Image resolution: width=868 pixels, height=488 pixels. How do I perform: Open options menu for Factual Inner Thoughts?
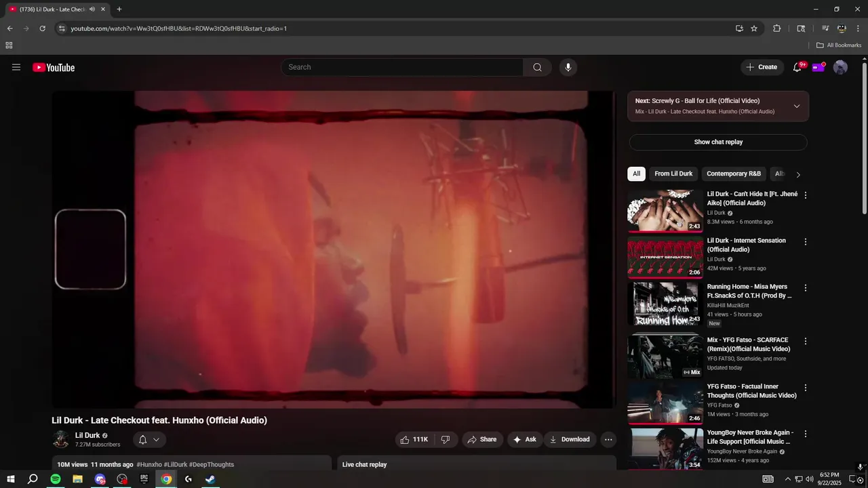tap(806, 388)
